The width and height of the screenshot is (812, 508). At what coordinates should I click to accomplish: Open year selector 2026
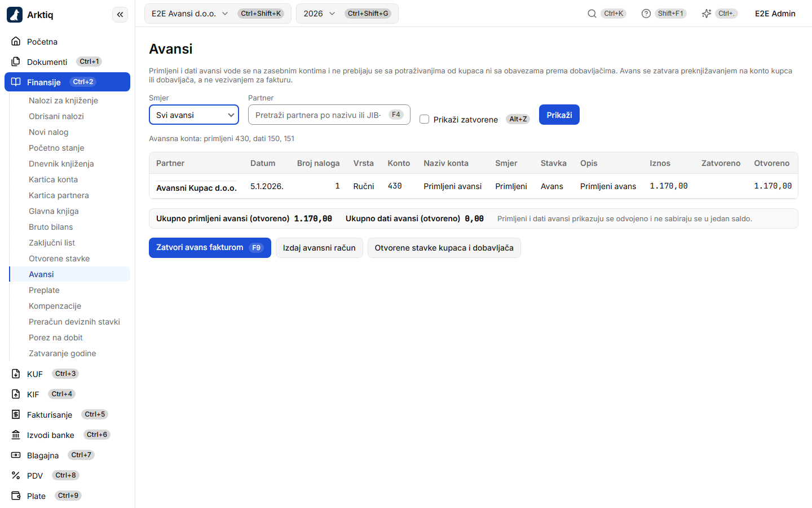point(347,14)
